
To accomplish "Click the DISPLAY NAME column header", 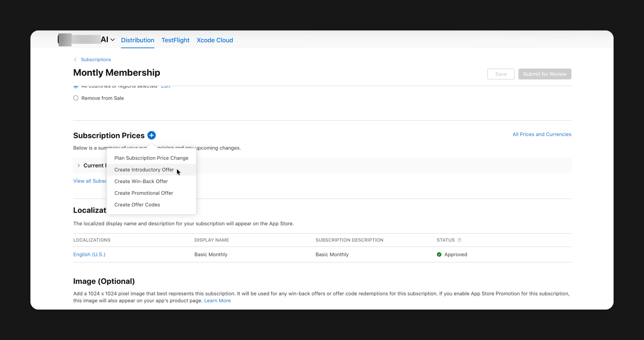I will coord(211,240).
